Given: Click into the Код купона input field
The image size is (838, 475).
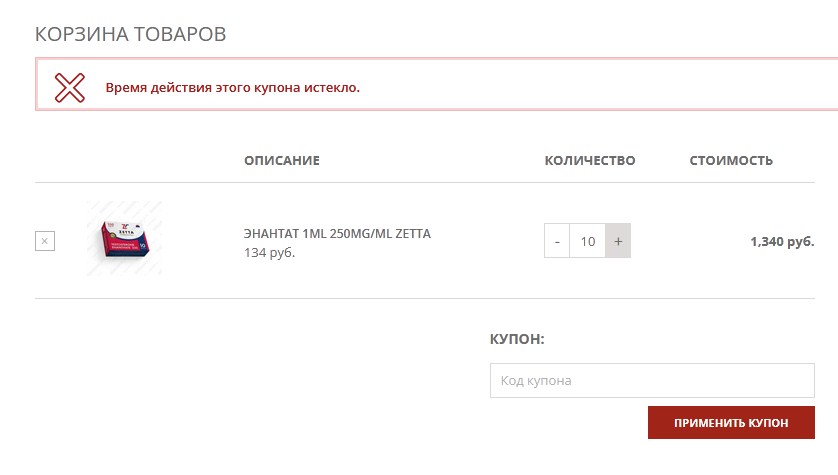Looking at the screenshot, I should (x=652, y=381).
